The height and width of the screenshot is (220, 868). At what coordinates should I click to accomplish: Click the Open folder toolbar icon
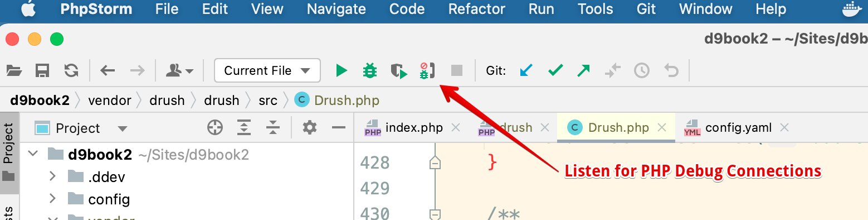click(x=14, y=70)
